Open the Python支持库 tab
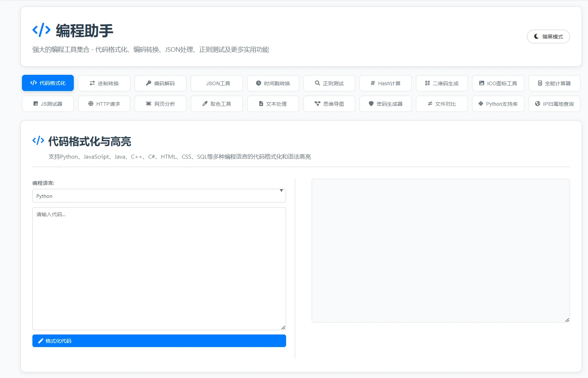 pos(498,104)
